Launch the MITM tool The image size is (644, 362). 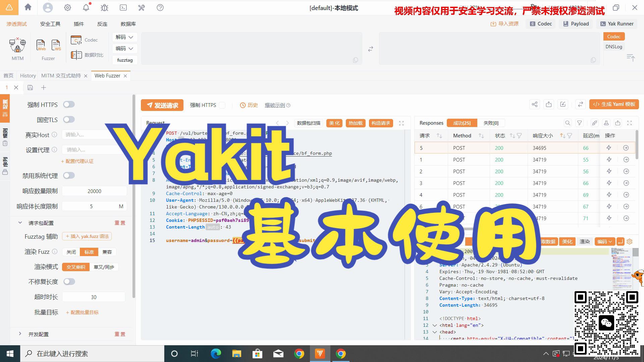click(x=17, y=49)
